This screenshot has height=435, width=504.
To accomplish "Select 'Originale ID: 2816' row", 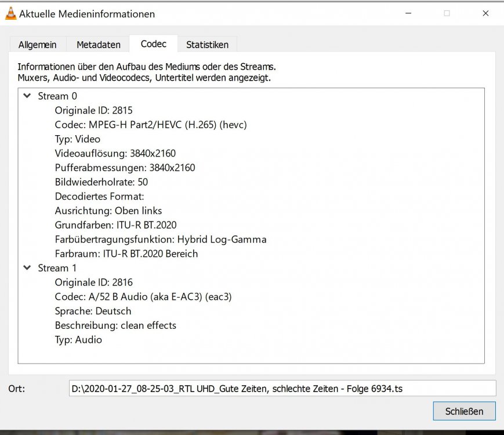I will point(93,282).
